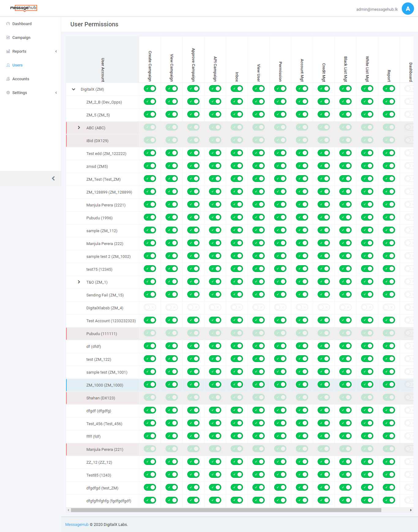Open the Settings menu item

pyautogui.click(x=20, y=93)
